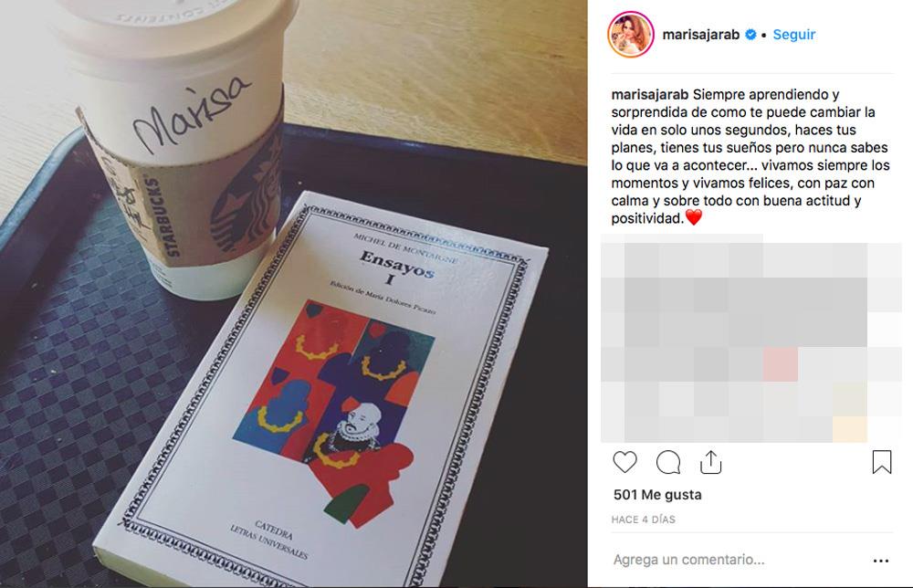Share the post with the upload arrow icon

(x=711, y=462)
